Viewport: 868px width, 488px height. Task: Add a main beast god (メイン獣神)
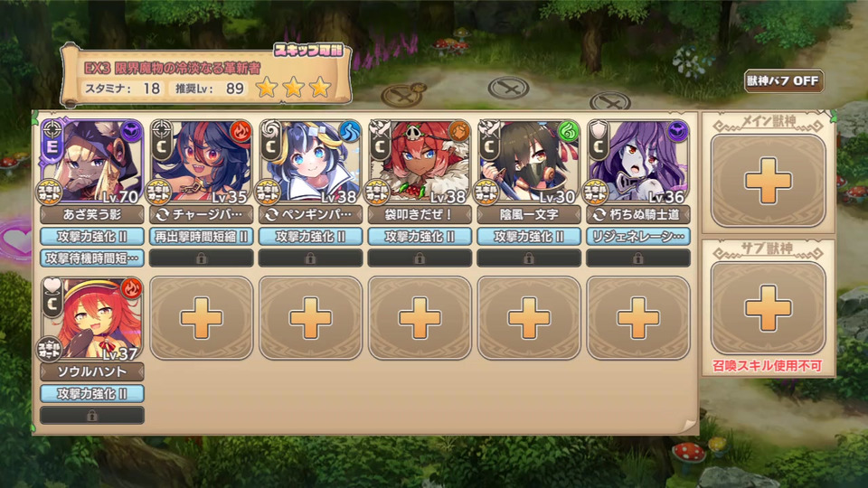(768, 181)
